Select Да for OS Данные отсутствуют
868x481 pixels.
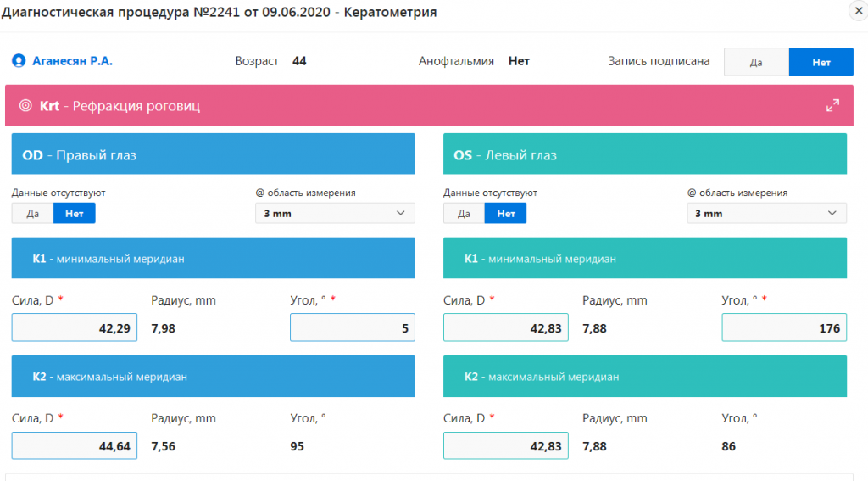tap(464, 213)
